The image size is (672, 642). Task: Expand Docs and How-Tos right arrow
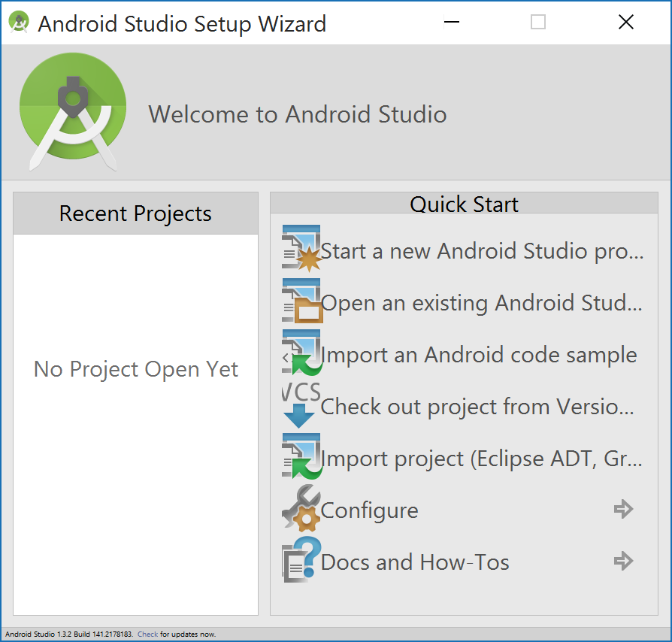click(623, 561)
